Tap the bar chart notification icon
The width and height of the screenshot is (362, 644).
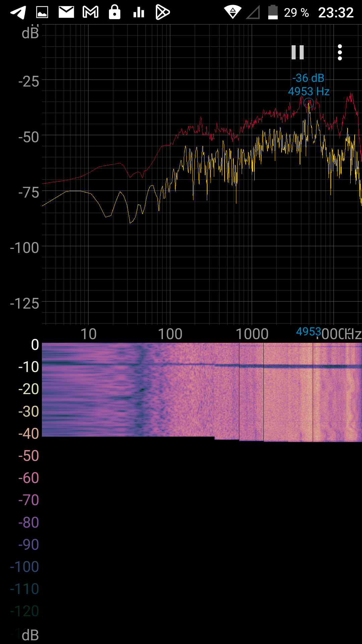click(139, 13)
